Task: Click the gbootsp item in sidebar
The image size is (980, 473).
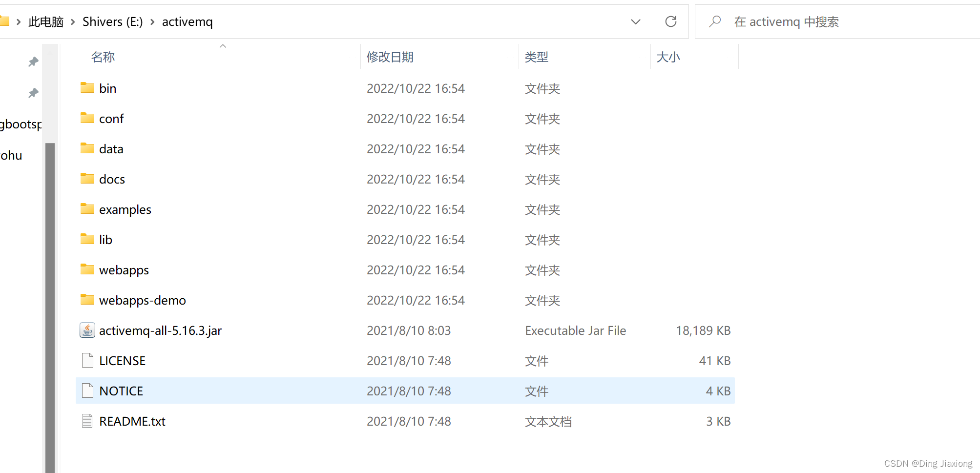Action: 21,124
